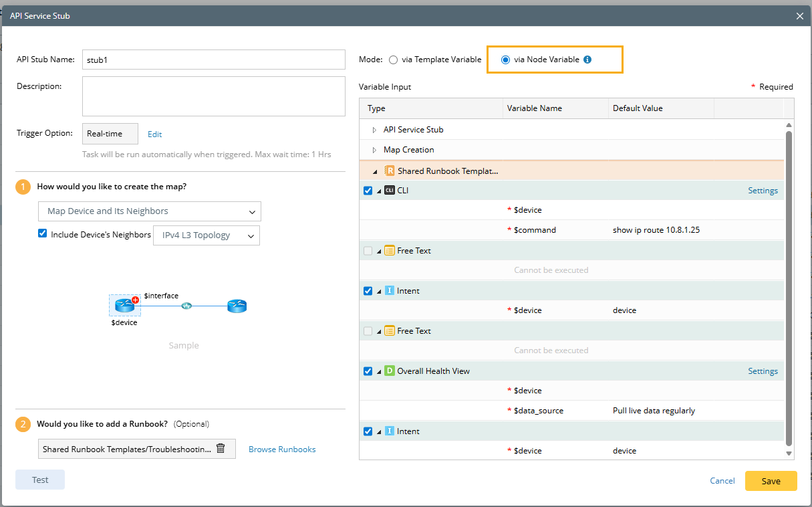The height and width of the screenshot is (507, 812).
Task: Uncheck the Overall Health View checkbox
Action: [368, 371]
